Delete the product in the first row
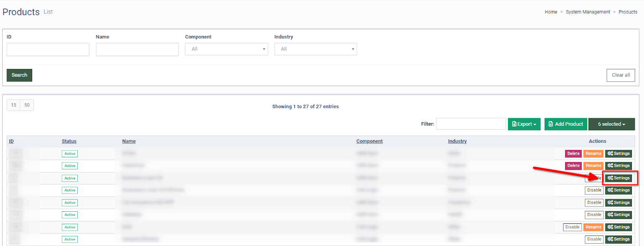644x246 pixels. [x=573, y=154]
